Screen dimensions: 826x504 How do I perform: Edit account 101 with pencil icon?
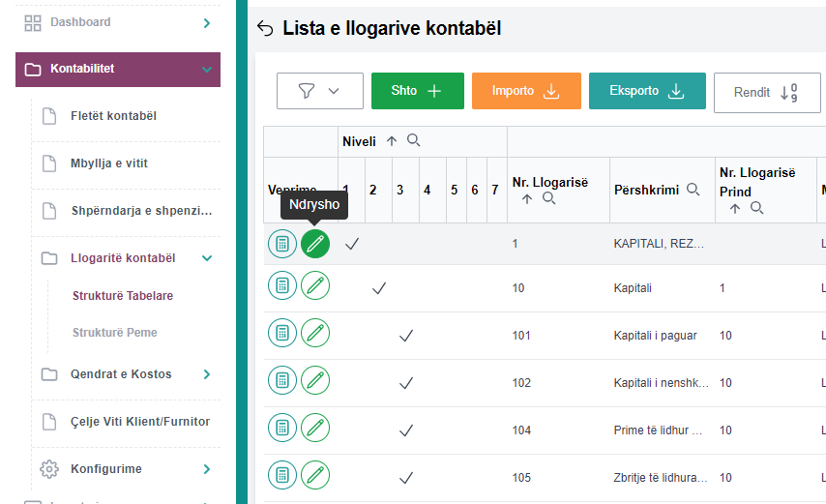(x=314, y=335)
